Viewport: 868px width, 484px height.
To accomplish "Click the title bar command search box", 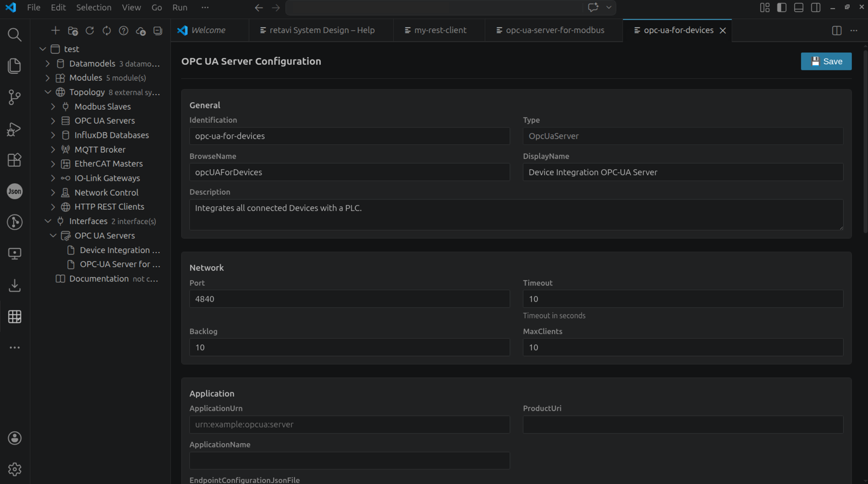I will 434,7.
